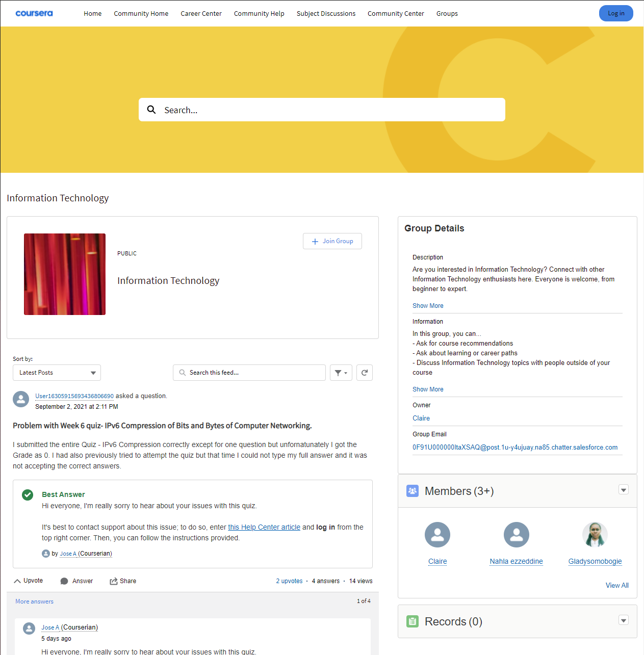The height and width of the screenshot is (655, 644).
Task: Click the '4 answers' count text
Action: (x=326, y=581)
